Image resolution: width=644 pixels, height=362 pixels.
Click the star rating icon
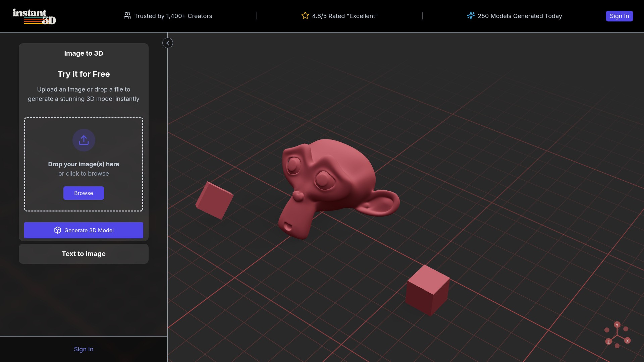click(305, 15)
